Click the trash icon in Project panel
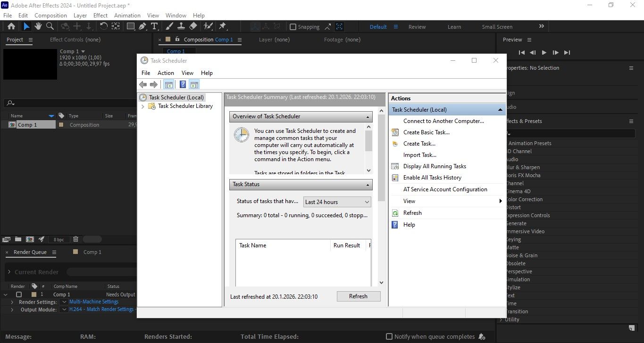Image resolution: width=644 pixels, height=343 pixels. pyautogui.click(x=75, y=239)
